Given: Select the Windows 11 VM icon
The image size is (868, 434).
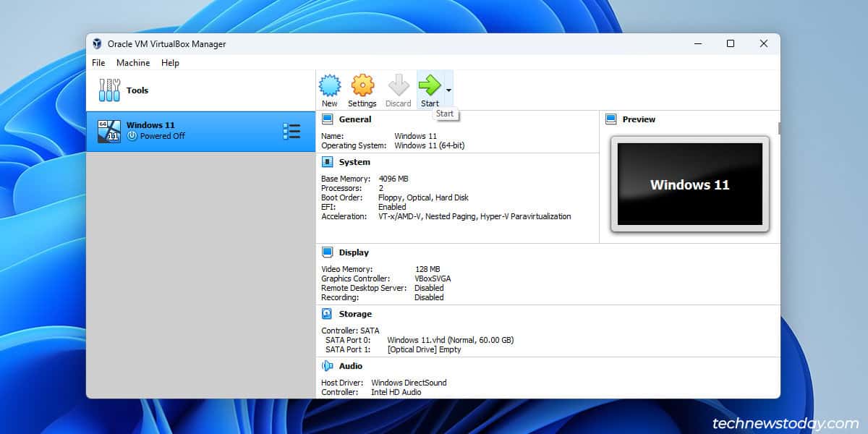Looking at the screenshot, I should (109, 131).
